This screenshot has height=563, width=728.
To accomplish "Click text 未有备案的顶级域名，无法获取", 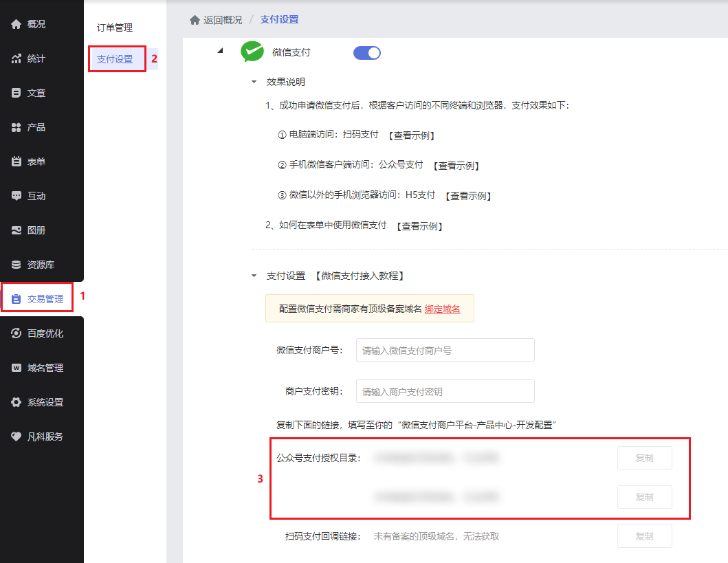I will tap(437, 537).
